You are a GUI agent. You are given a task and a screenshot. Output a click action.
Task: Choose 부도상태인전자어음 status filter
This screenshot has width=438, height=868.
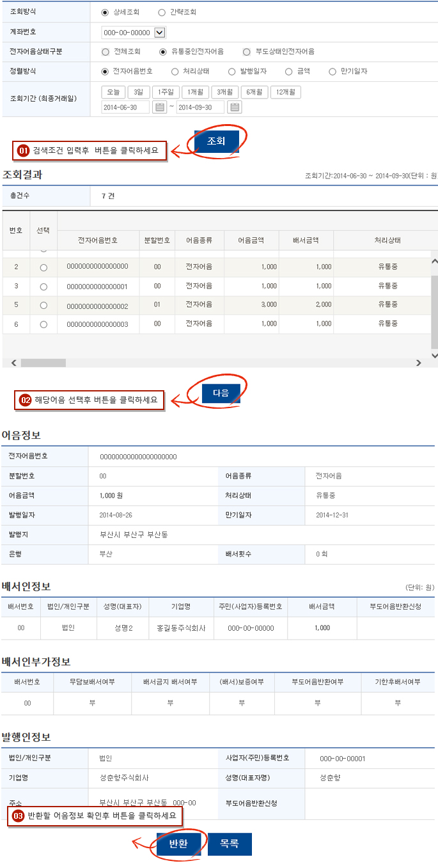pos(246,52)
